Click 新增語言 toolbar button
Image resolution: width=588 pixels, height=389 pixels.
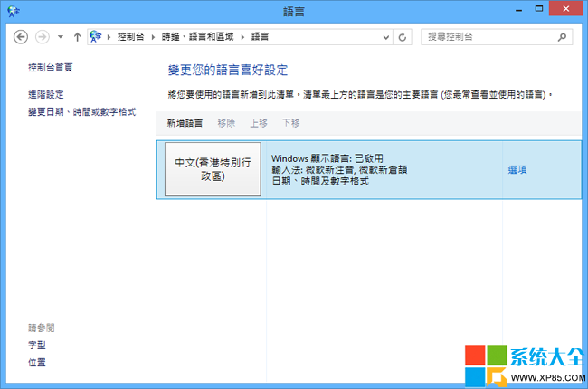(185, 123)
